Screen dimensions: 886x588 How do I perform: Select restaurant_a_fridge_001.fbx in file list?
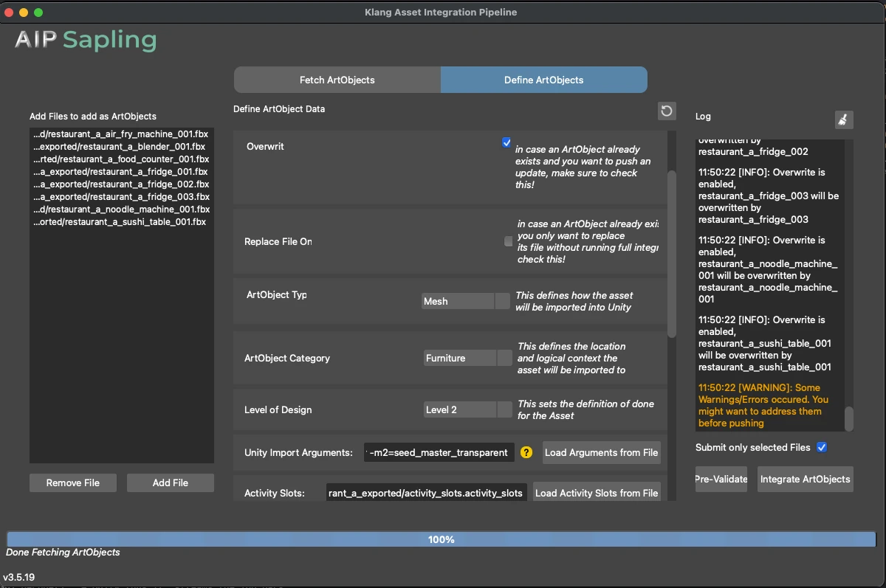click(x=122, y=172)
